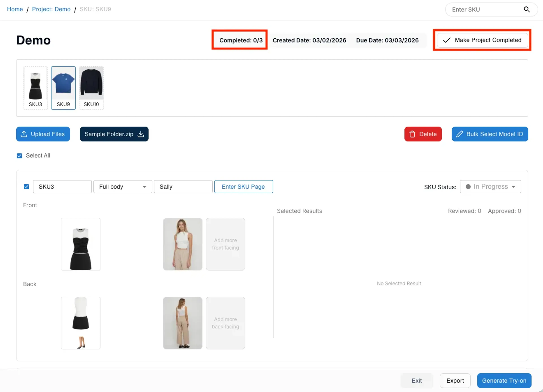Click Add more front facing placeholder
The height and width of the screenshot is (392, 543).
coord(225,244)
